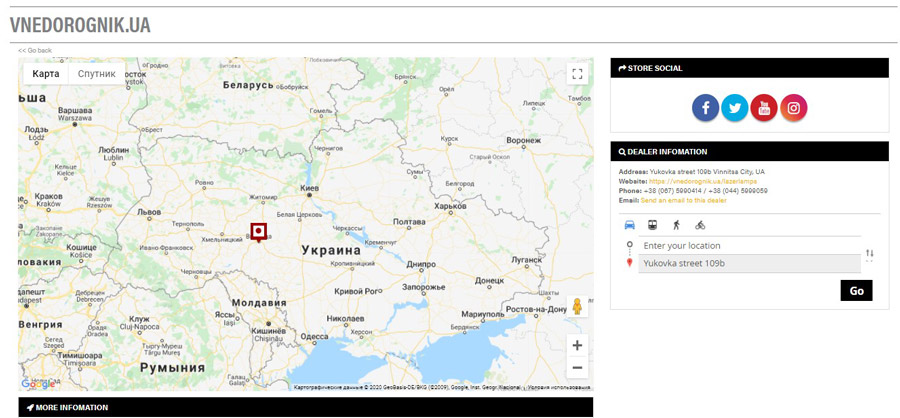Choose public transit travel mode
This screenshot has width=900, height=418.
[x=652, y=225]
